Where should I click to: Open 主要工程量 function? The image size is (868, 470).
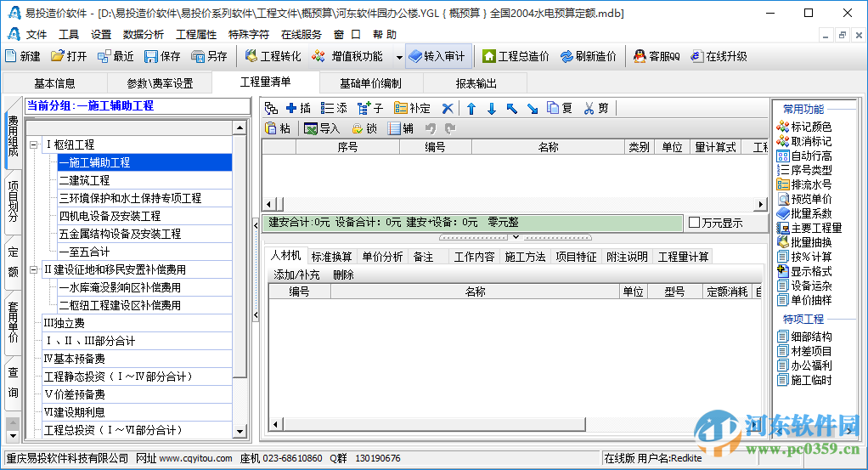coord(809,228)
